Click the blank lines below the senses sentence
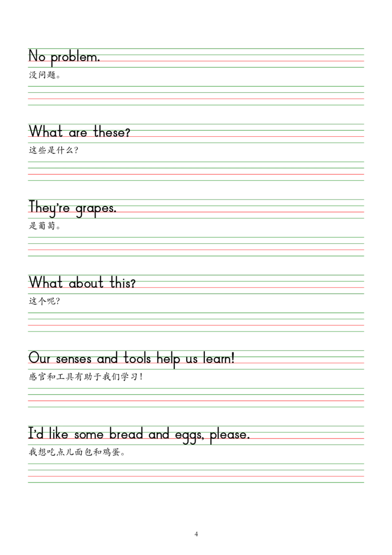Image resolution: width=392 pixels, height=555 pixels. pos(196,396)
